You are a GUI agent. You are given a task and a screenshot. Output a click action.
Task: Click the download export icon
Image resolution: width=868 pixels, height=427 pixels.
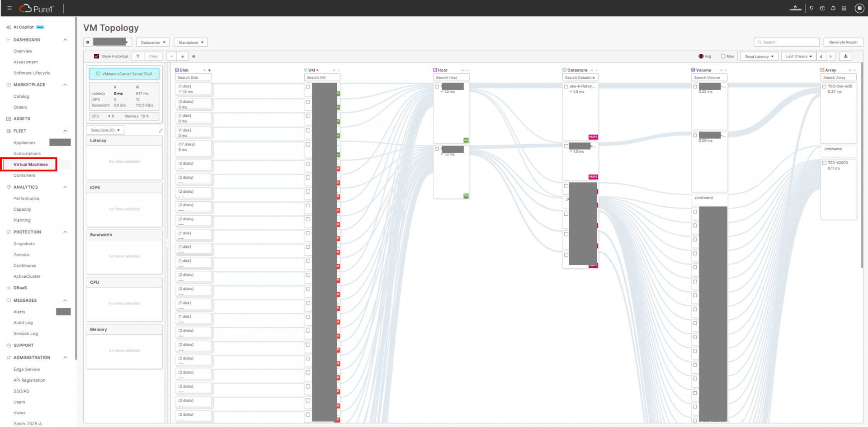coord(845,57)
